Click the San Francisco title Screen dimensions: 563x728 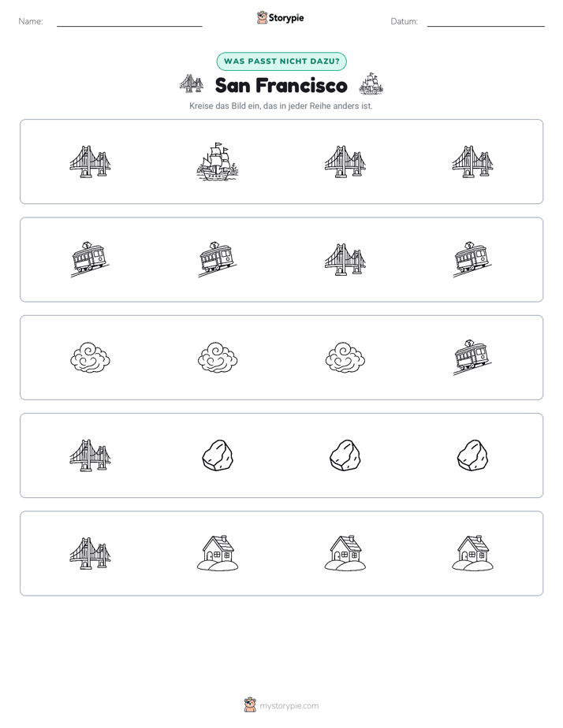point(281,85)
